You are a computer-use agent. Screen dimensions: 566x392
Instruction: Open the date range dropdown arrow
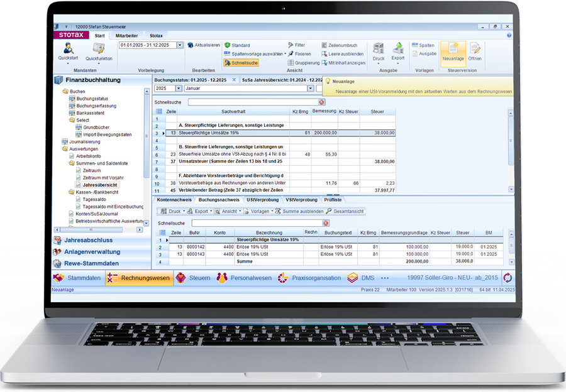coord(180,45)
